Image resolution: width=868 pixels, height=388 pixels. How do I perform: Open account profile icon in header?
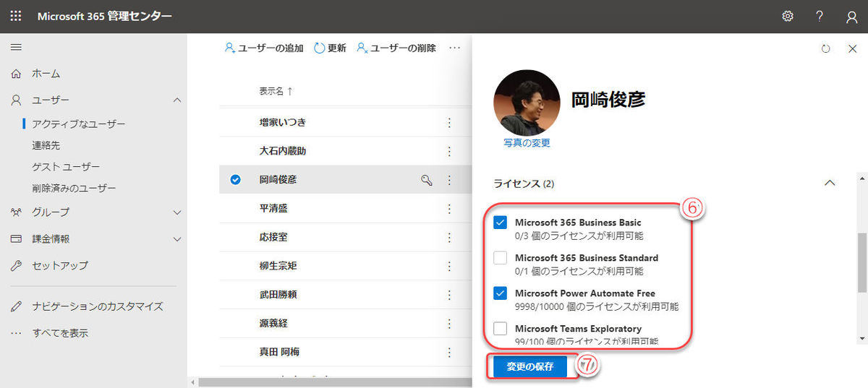pos(851,17)
